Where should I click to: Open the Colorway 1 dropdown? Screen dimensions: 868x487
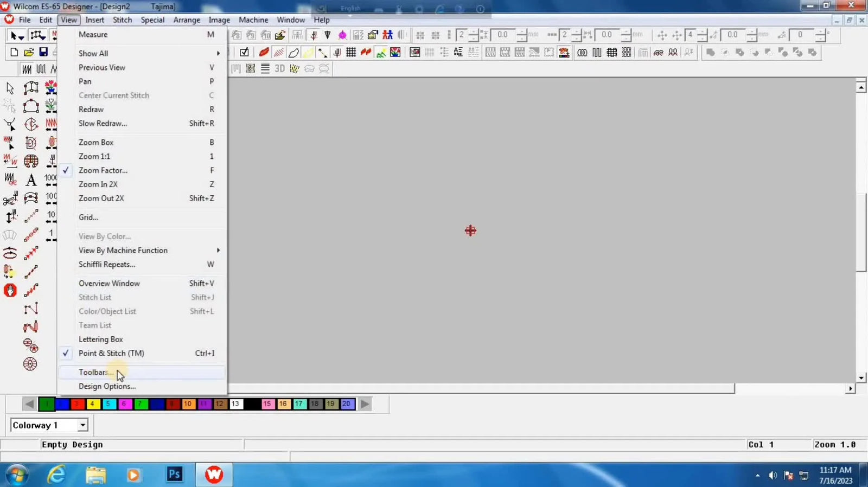[82, 425]
